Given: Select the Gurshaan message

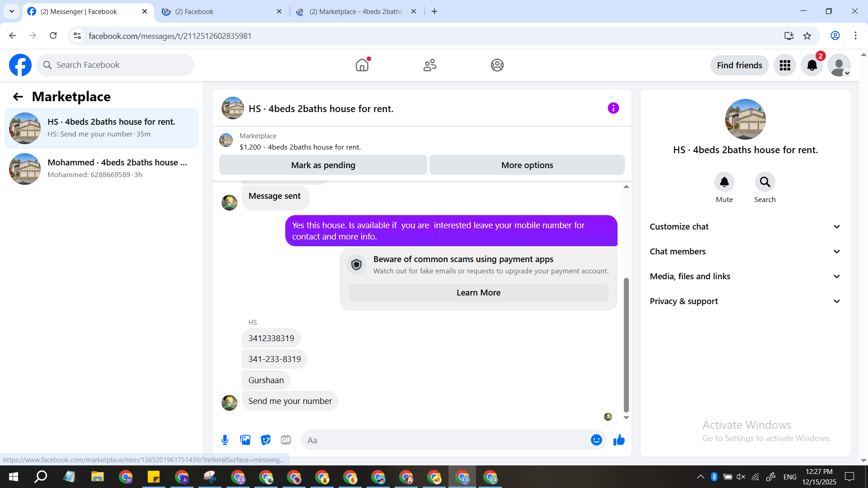Looking at the screenshot, I should (266, 380).
